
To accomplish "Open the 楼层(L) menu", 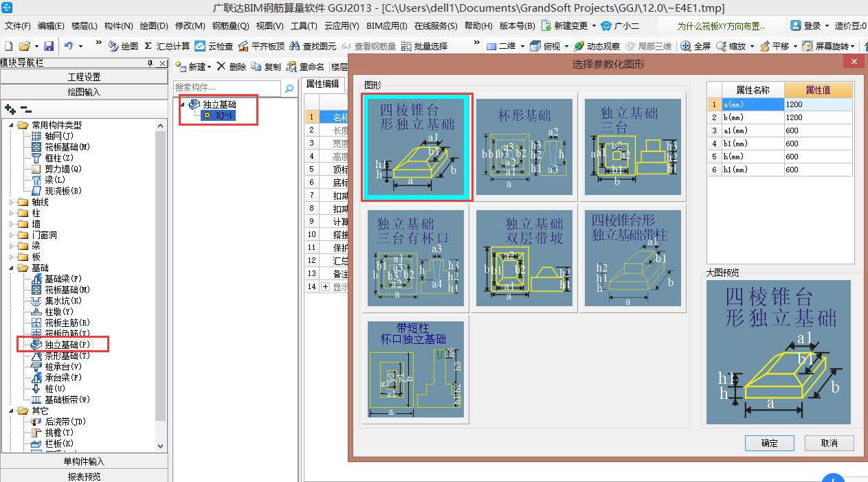I will point(85,25).
